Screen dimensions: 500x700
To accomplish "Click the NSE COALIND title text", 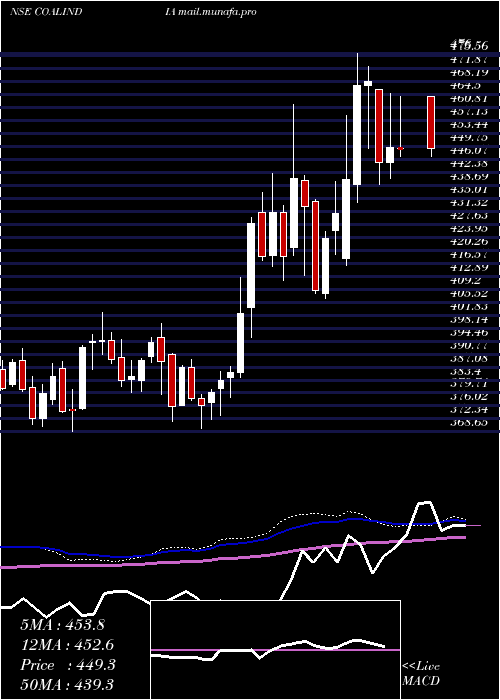I will pos(46,12).
